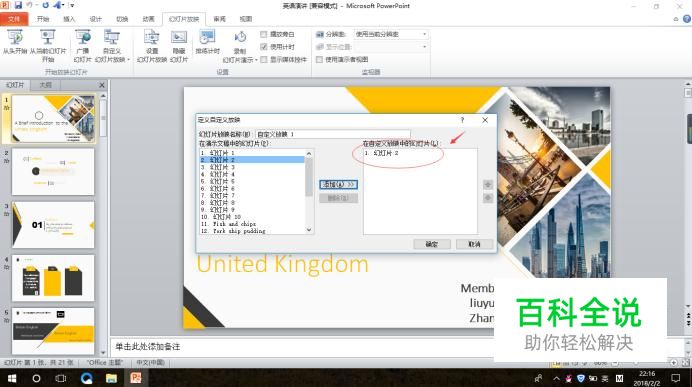Open Task View on the taskbar
The image size is (692, 387).
click(x=61, y=378)
